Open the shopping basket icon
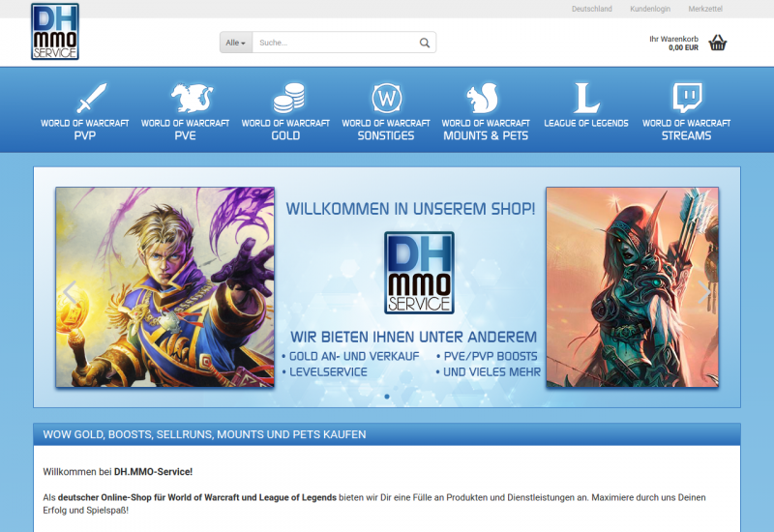 [x=717, y=43]
